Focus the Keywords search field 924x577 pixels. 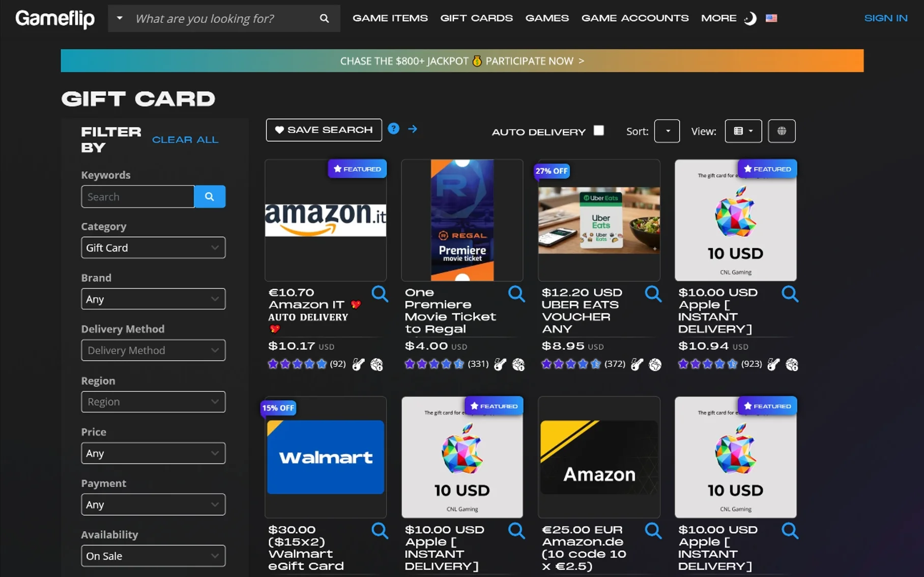(138, 196)
